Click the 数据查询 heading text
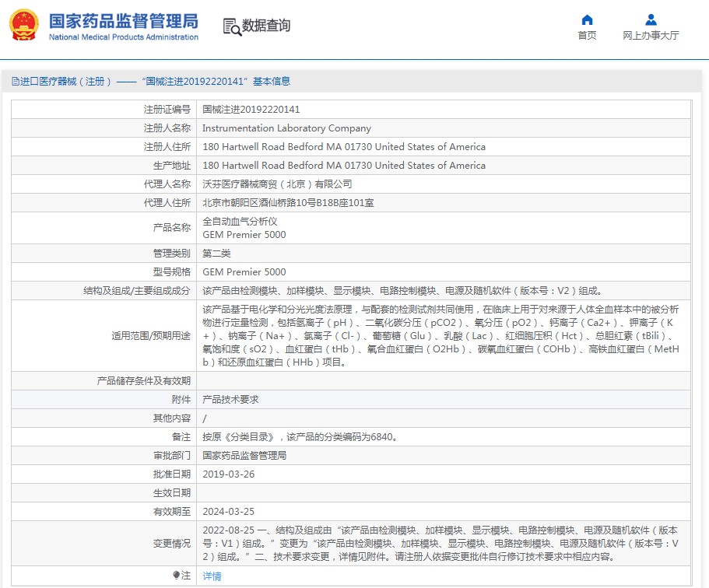 [266, 26]
